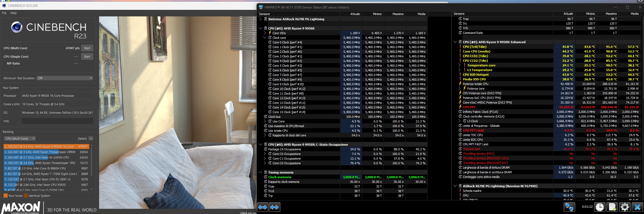
Task: Click the thermometer icon beside CPU (Tctl/Tdie)
Action: coord(460,46)
